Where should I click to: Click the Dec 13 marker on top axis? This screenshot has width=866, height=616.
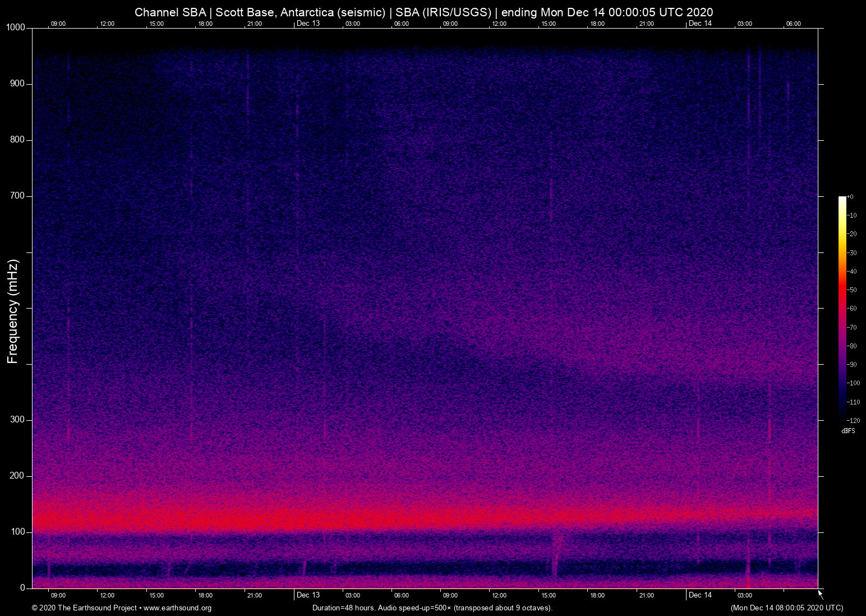[x=308, y=23]
